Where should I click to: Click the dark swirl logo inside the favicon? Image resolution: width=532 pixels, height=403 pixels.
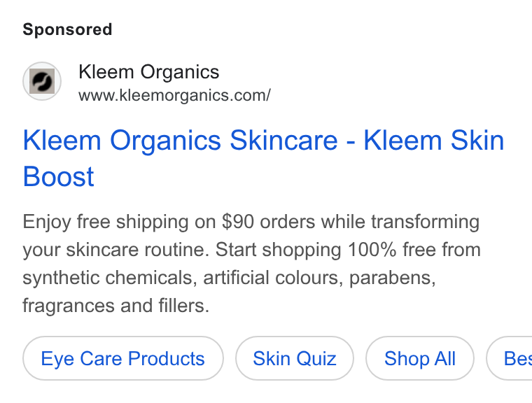(x=42, y=81)
